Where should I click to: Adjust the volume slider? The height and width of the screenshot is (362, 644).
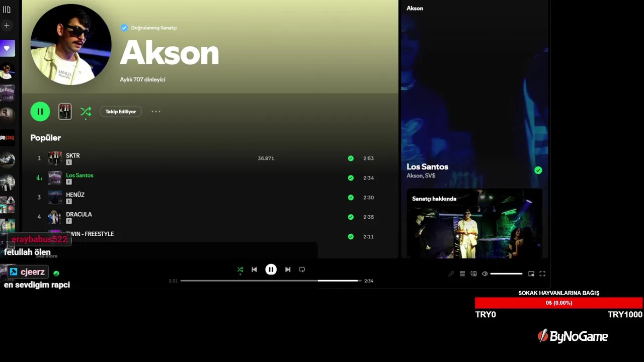pos(507,274)
